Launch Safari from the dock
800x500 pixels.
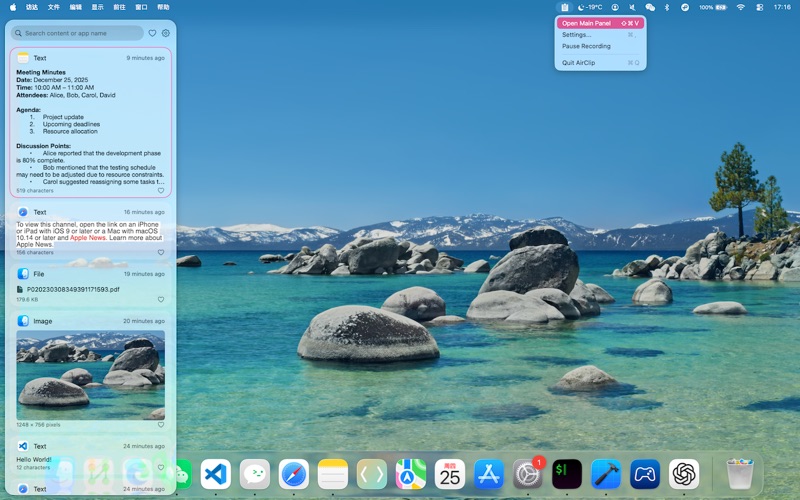point(294,474)
